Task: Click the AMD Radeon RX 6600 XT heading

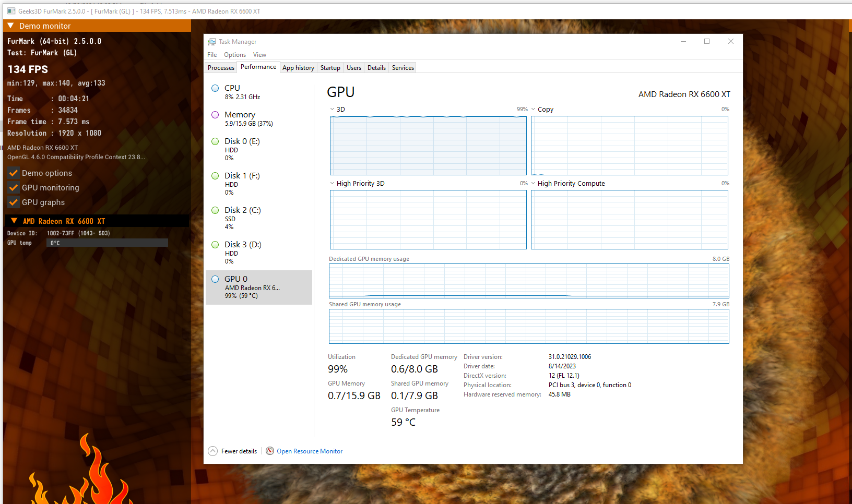Action: (x=684, y=94)
